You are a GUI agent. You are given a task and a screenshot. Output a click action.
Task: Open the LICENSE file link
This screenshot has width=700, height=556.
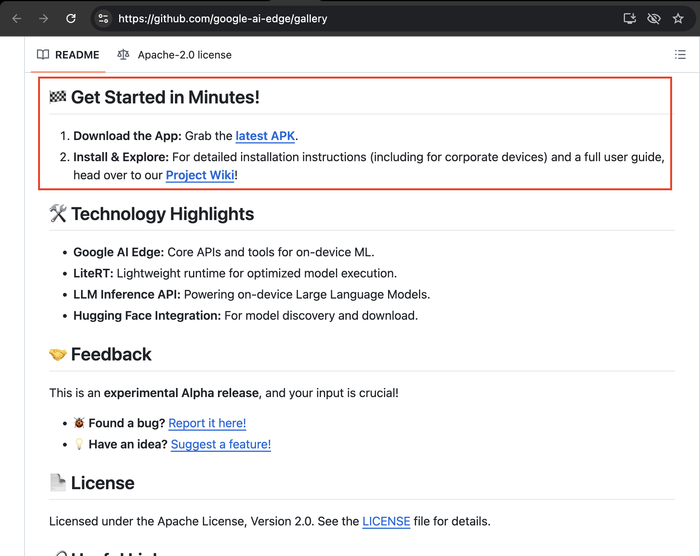pyautogui.click(x=386, y=521)
